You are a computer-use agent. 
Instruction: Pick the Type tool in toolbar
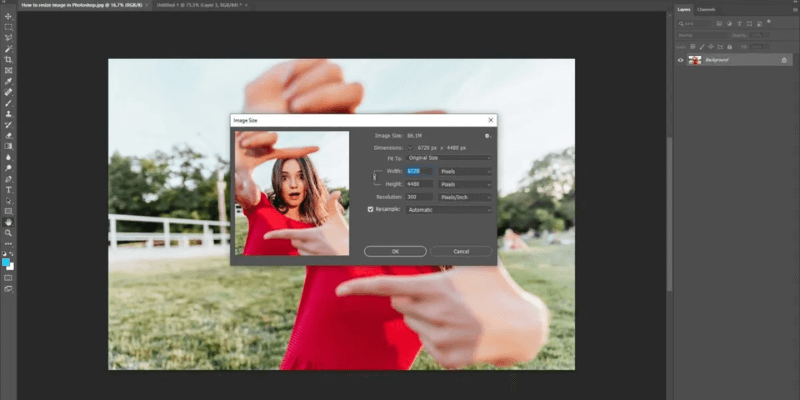click(x=8, y=189)
